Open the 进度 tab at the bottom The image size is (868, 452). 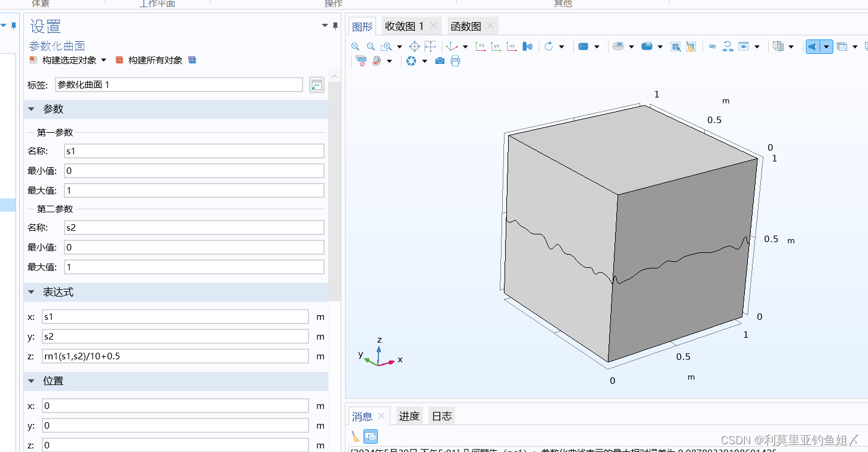coord(409,416)
